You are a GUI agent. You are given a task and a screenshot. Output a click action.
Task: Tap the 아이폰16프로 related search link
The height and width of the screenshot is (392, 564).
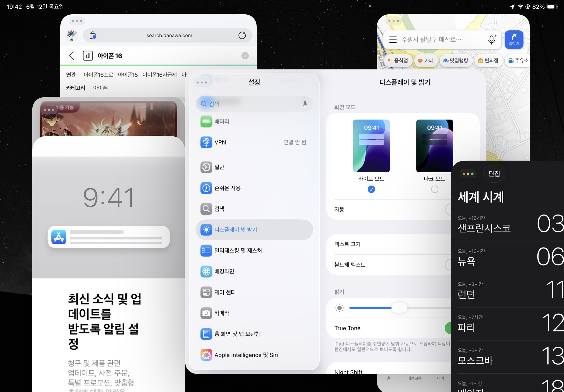98,75
